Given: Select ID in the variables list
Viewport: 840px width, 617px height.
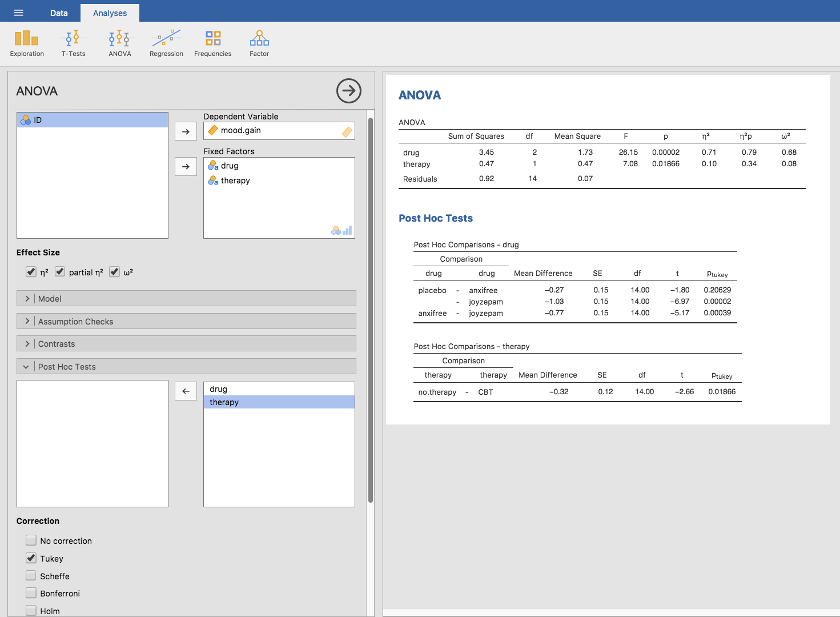Looking at the screenshot, I should [93, 120].
